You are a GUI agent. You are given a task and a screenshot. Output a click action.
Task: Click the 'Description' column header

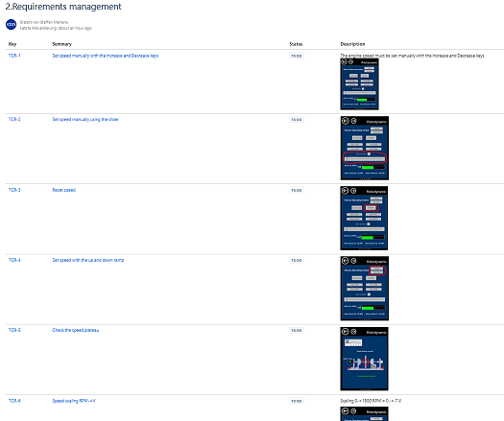352,44
